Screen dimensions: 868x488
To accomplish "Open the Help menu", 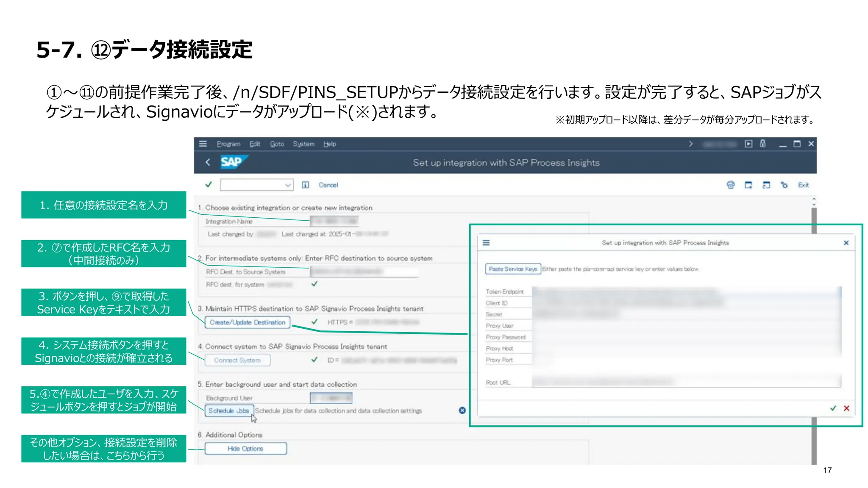I will (x=330, y=144).
